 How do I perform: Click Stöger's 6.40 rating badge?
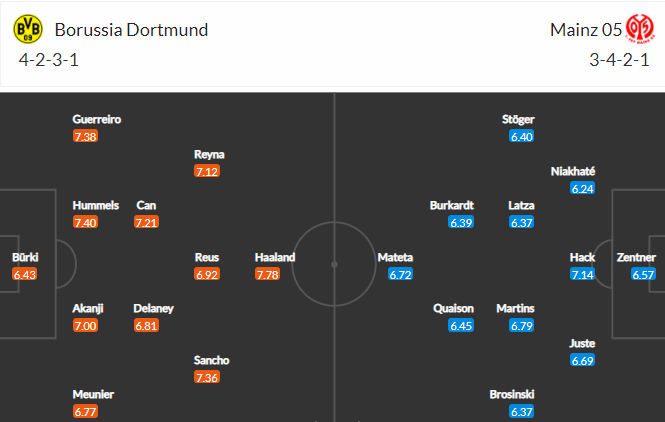pos(522,137)
